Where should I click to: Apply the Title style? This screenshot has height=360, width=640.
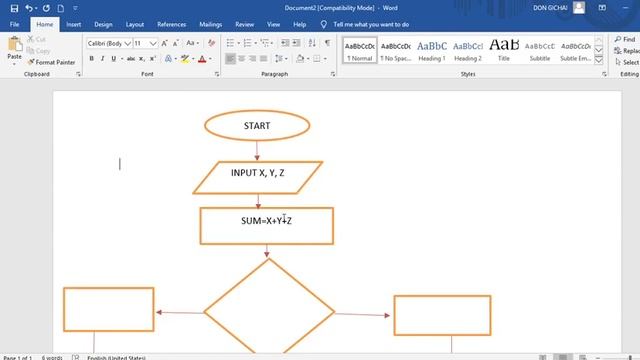tap(504, 51)
